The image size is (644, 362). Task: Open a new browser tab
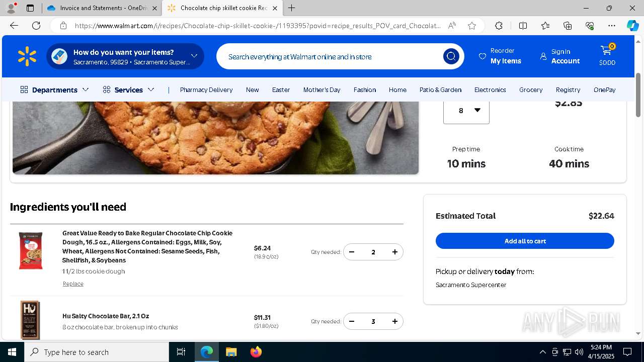(291, 8)
